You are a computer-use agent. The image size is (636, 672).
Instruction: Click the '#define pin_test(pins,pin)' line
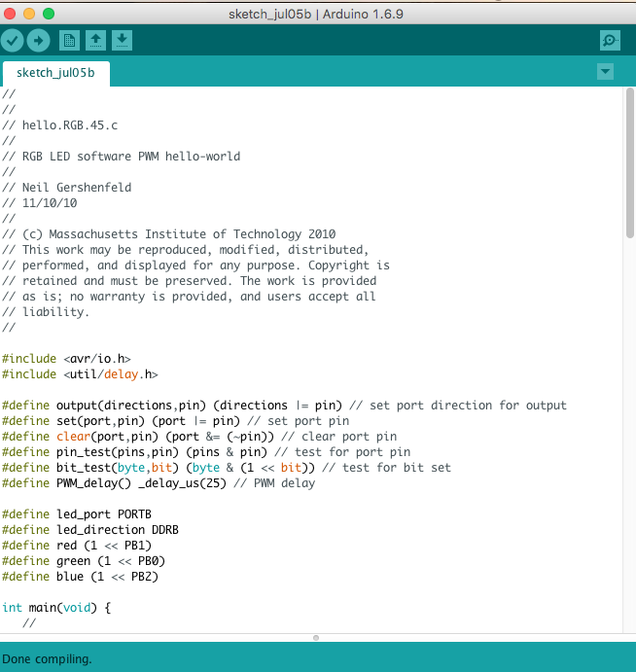point(206,452)
